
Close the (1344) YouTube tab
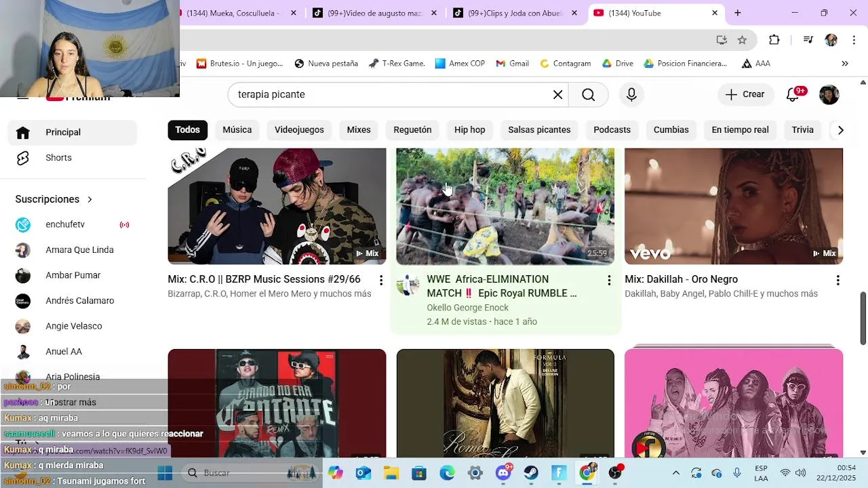tap(715, 13)
